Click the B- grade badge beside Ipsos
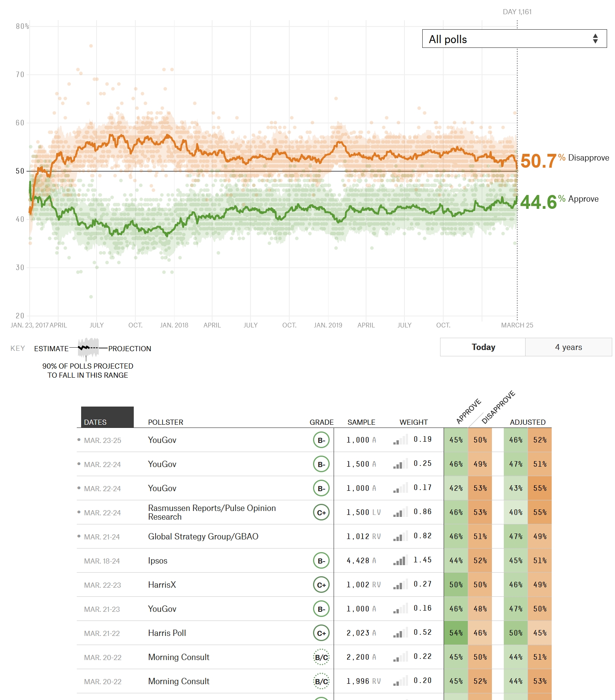 321,561
